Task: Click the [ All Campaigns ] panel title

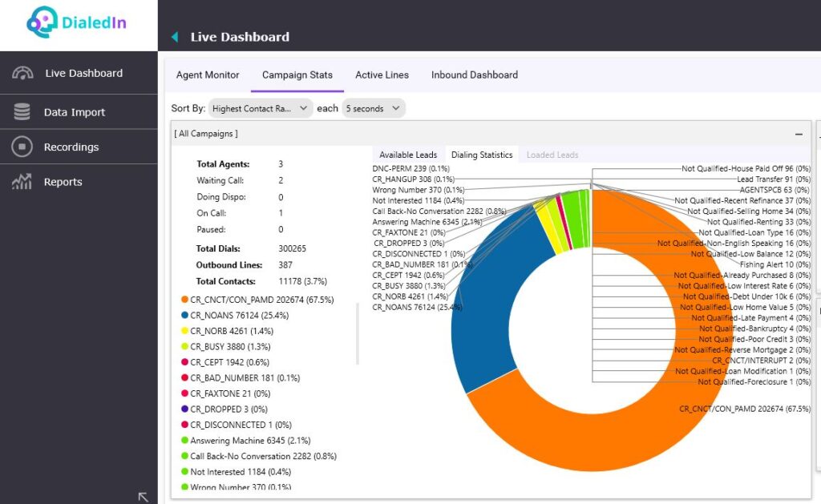Action: [x=206, y=134]
